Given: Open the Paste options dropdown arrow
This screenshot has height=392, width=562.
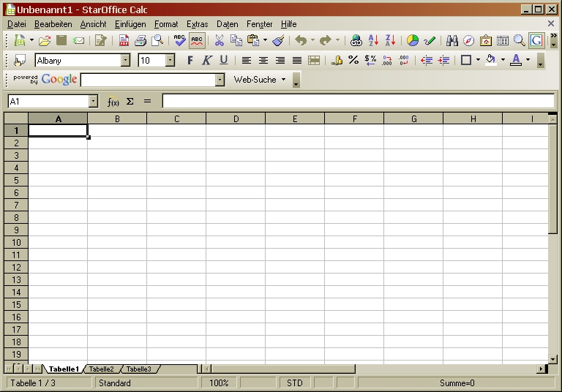Looking at the screenshot, I should (x=265, y=40).
